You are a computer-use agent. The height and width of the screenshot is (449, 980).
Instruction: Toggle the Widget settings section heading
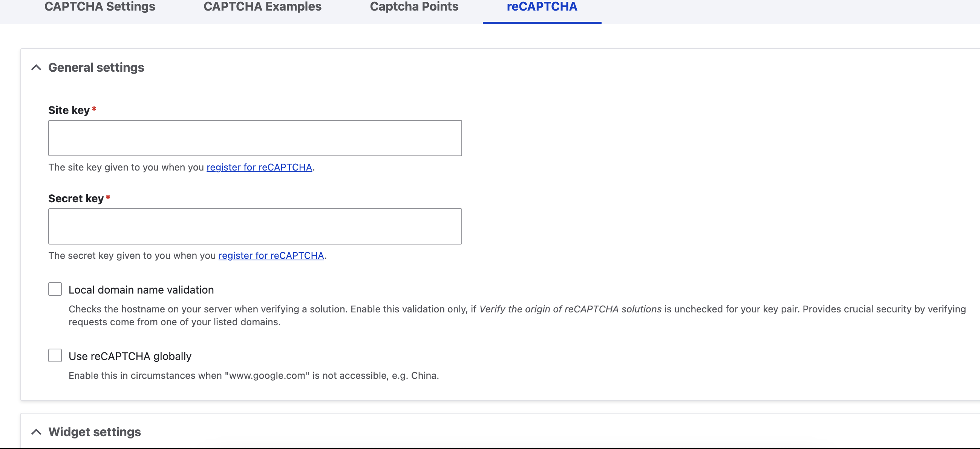tap(94, 432)
